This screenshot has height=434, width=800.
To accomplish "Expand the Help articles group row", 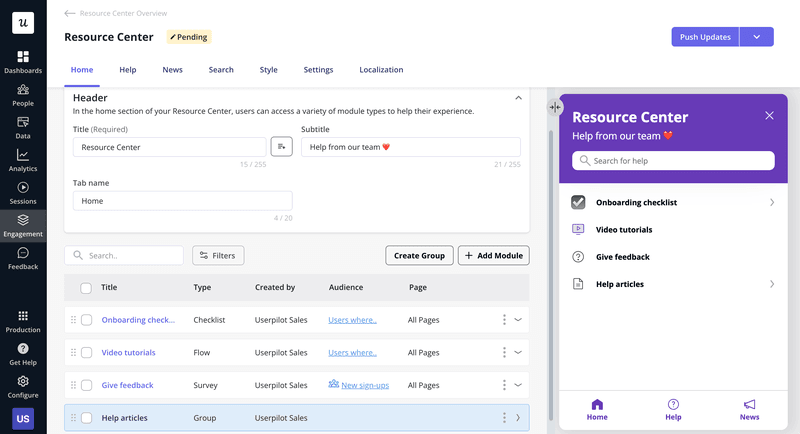I will [x=518, y=418].
